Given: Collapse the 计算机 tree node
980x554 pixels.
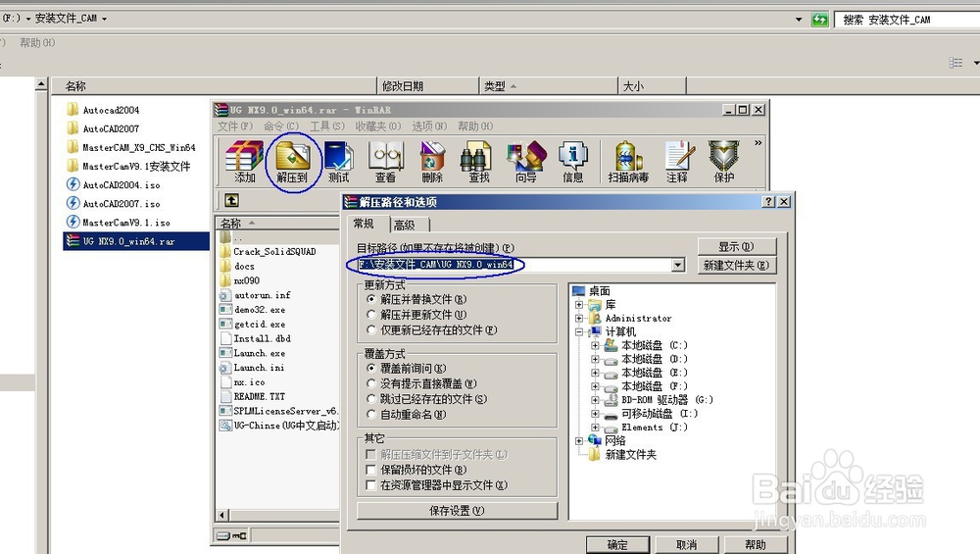Looking at the screenshot, I should click(x=579, y=332).
